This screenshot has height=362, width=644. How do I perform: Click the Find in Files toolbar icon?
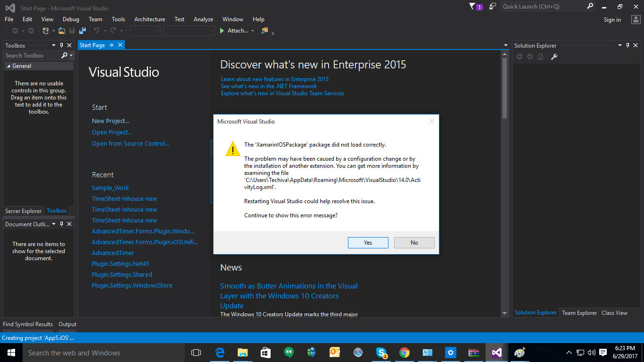coord(264,31)
